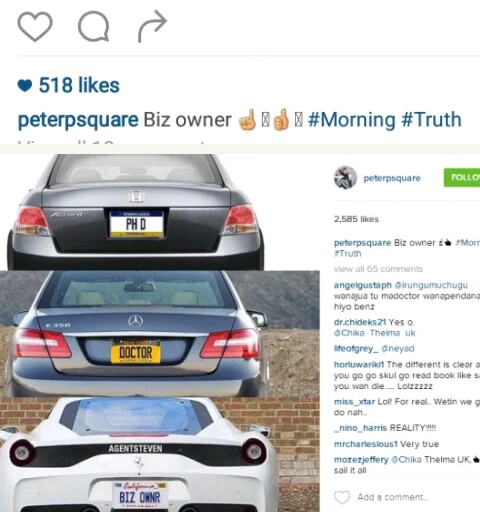
Task: Open peterpsquare's round profile picture
Action: (x=345, y=177)
